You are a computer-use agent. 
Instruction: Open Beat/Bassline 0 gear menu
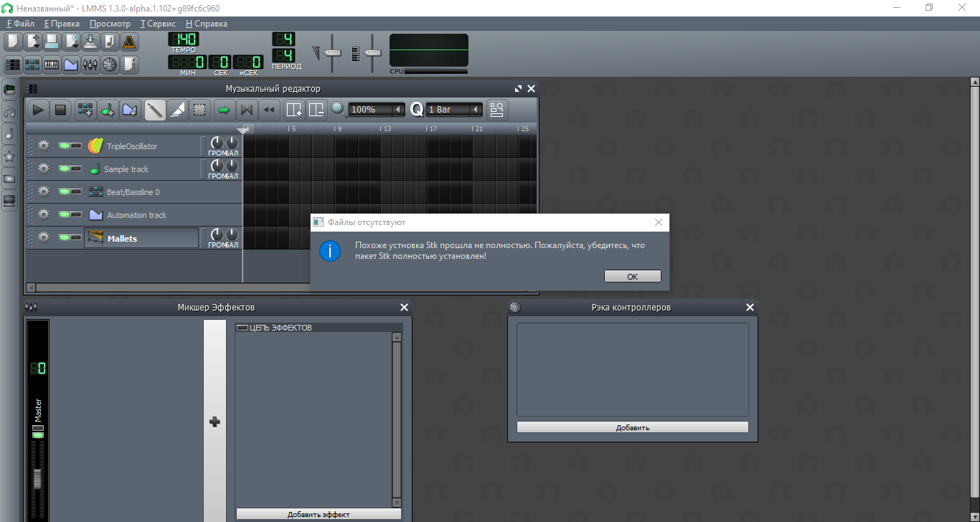(44, 192)
